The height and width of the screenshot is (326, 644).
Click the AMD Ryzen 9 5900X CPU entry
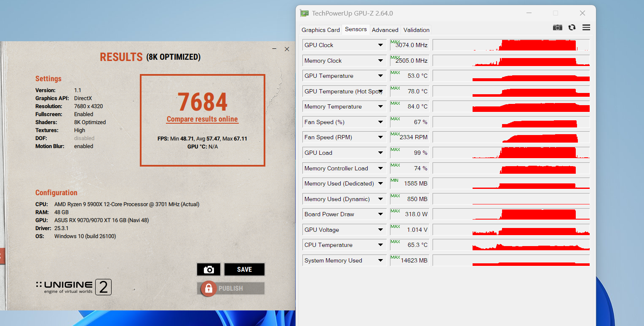[117, 204]
